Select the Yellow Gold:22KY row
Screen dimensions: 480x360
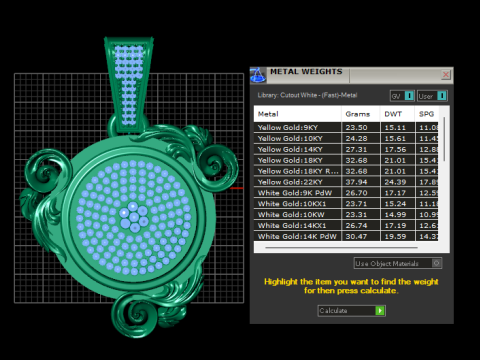pyautogui.click(x=346, y=182)
